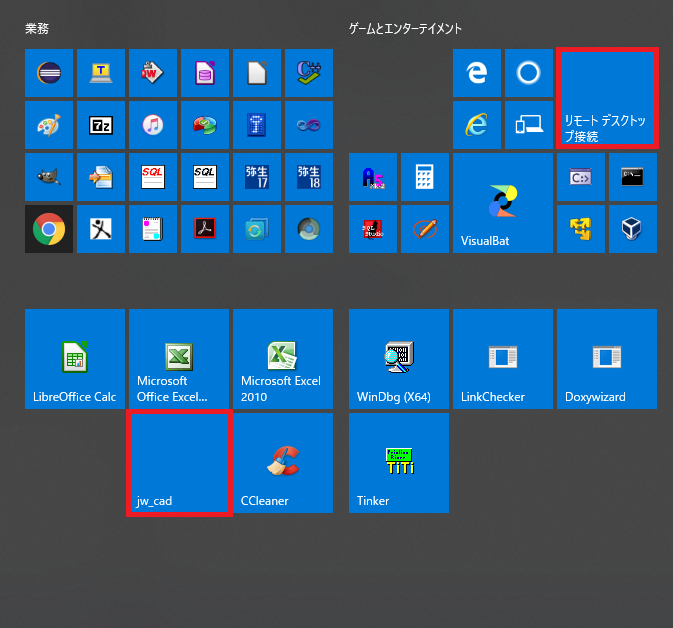
Task: Open the VisualBat tile
Action: tap(503, 203)
